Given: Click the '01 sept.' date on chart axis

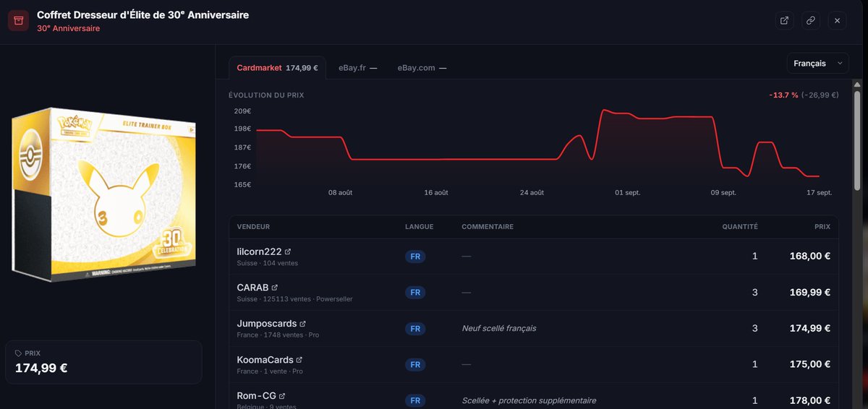Looking at the screenshot, I should [x=627, y=193].
